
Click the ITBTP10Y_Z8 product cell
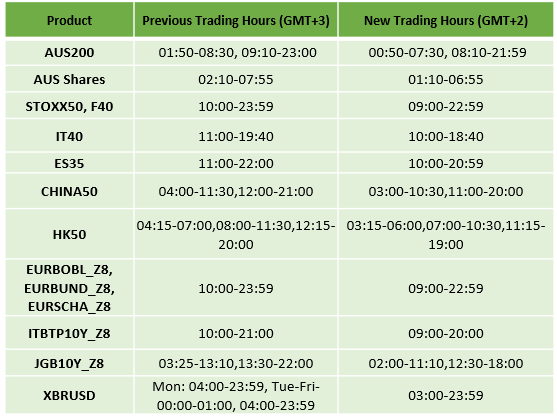(69, 333)
